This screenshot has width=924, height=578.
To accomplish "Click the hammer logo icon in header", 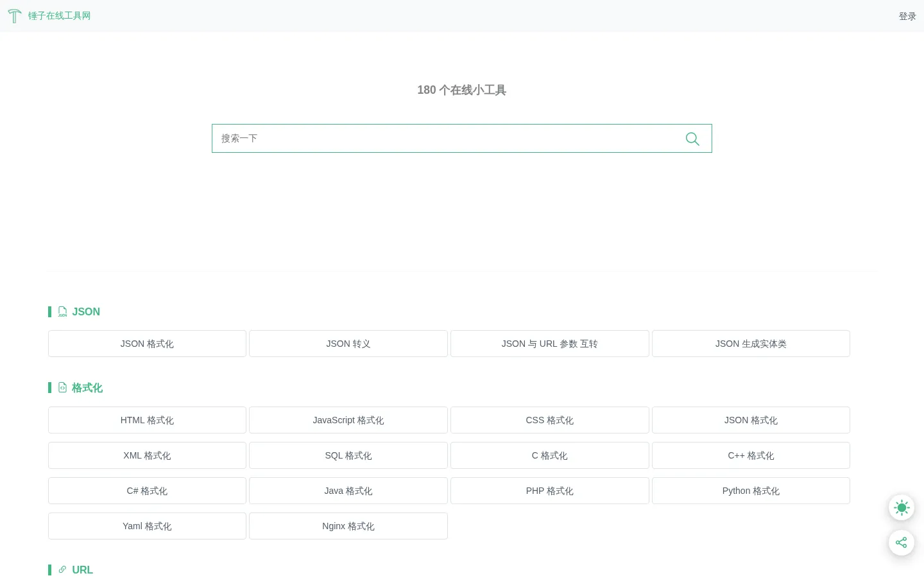I will (15, 16).
